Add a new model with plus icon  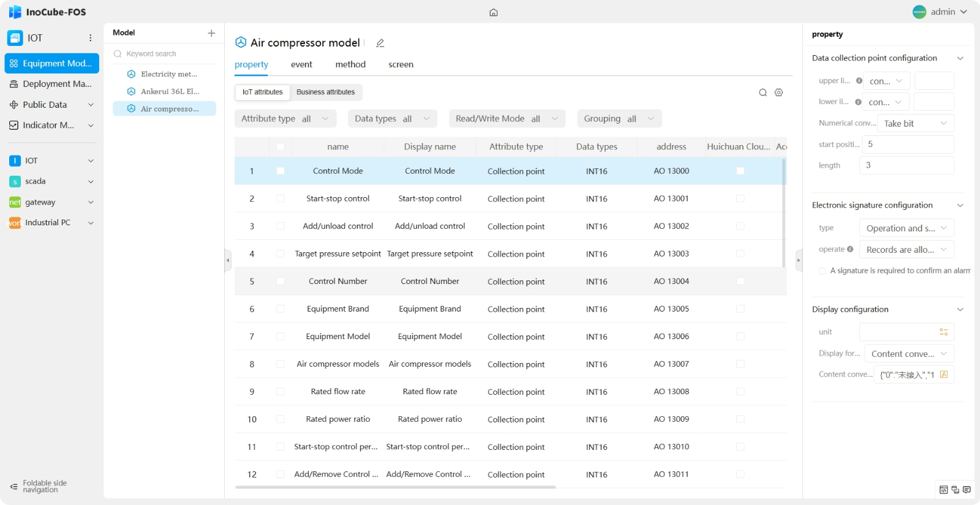[x=211, y=33]
